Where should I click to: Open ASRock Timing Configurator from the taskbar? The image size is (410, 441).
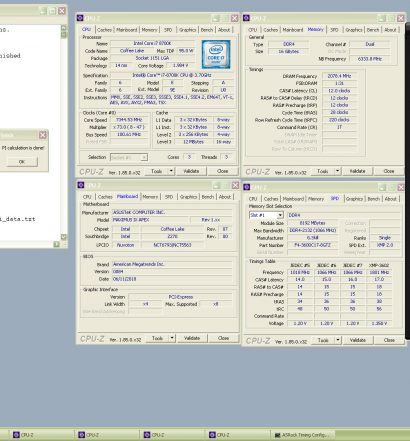[x=302, y=435]
